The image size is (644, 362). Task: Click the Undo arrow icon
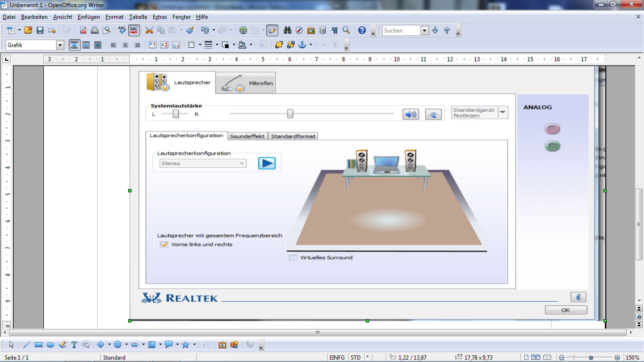click(205, 30)
